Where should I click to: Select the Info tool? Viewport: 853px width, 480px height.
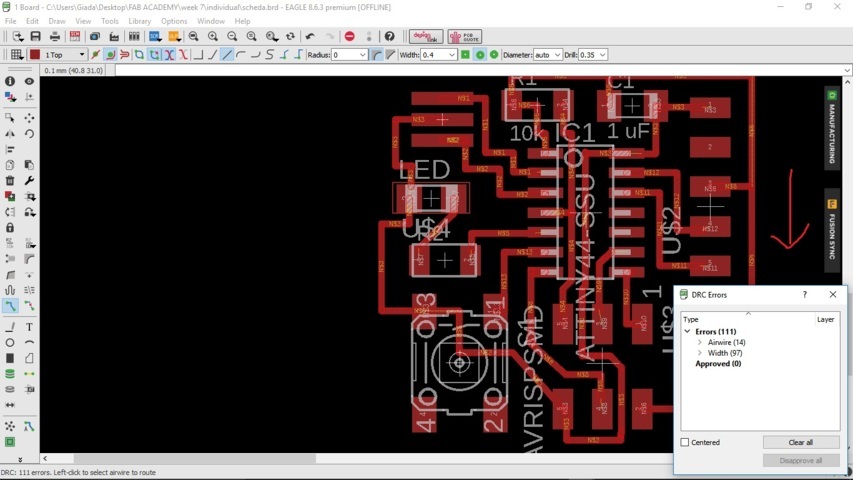[10, 81]
